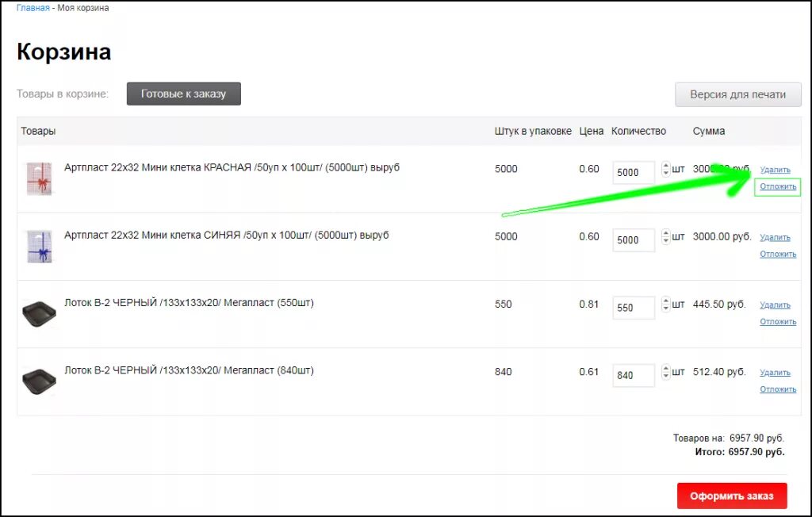This screenshot has height=517, width=812.
Task: Click the Сумма column header
Action: pyautogui.click(x=709, y=131)
